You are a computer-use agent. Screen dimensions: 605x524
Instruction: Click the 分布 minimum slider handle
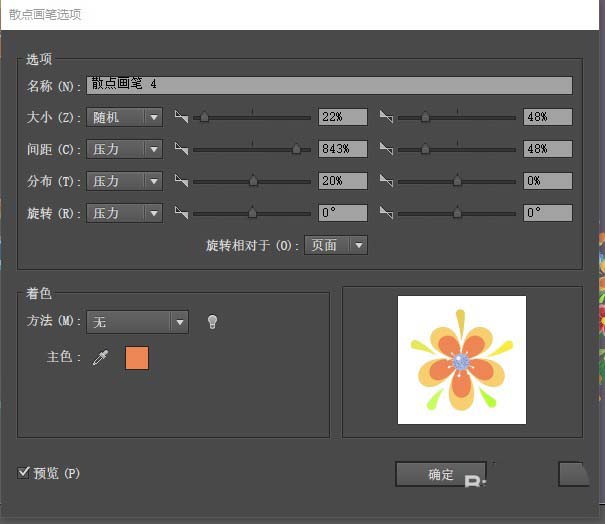click(253, 181)
